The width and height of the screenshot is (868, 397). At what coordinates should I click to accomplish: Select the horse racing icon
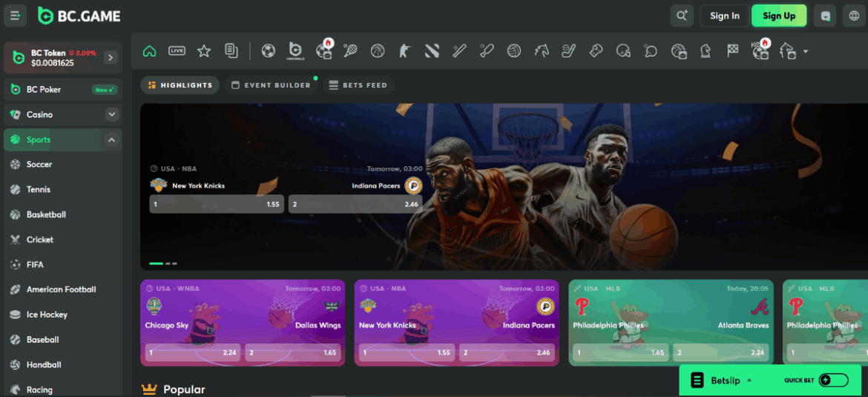(542, 51)
